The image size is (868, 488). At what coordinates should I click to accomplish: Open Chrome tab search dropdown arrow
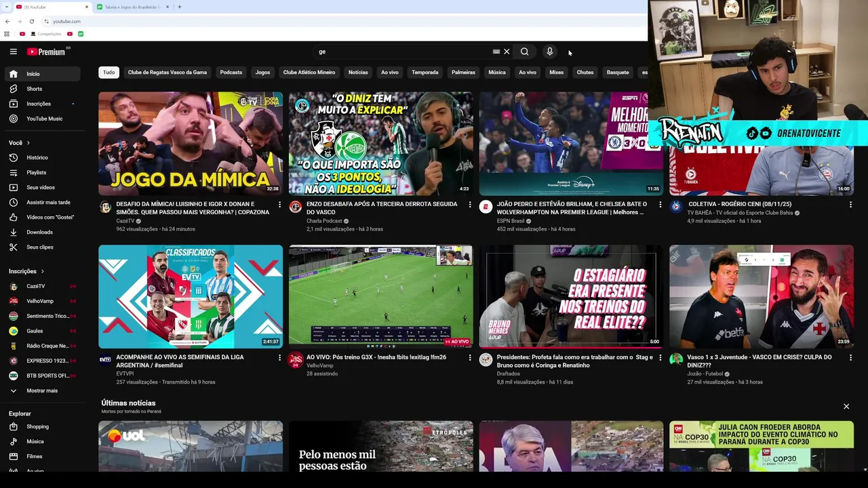point(7,7)
